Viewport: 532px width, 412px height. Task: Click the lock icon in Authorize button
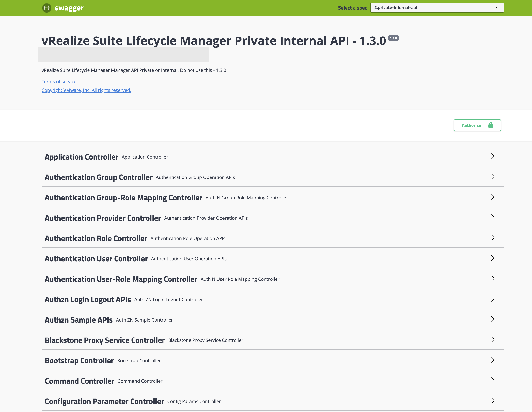tap(491, 125)
